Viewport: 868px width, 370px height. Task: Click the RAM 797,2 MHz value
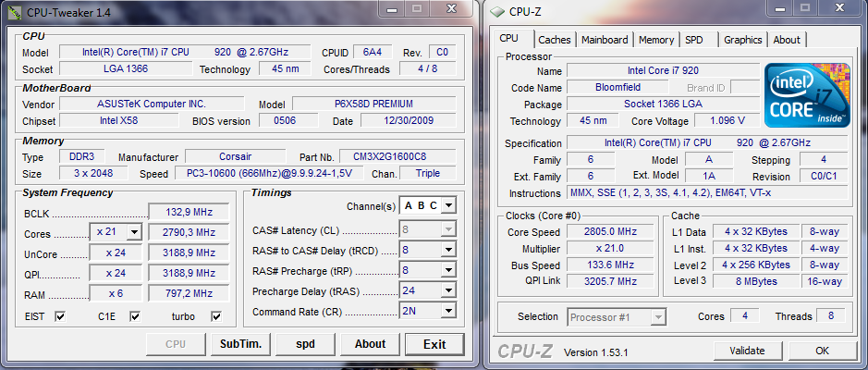(x=189, y=293)
